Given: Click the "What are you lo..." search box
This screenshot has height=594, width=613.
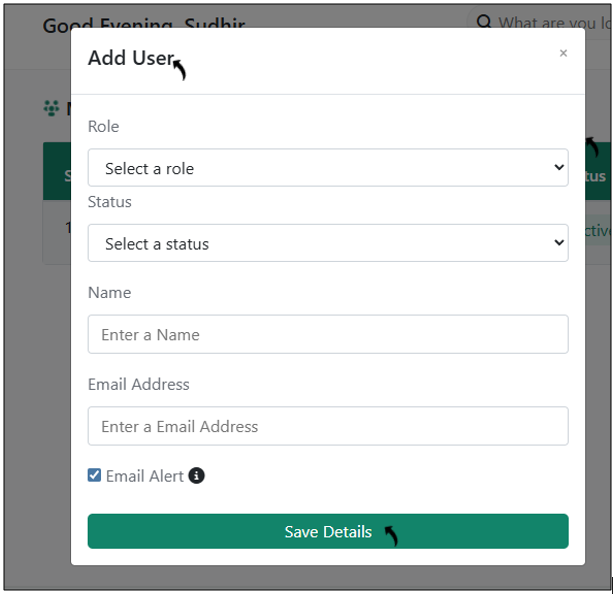Looking at the screenshot, I should click(x=545, y=22).
